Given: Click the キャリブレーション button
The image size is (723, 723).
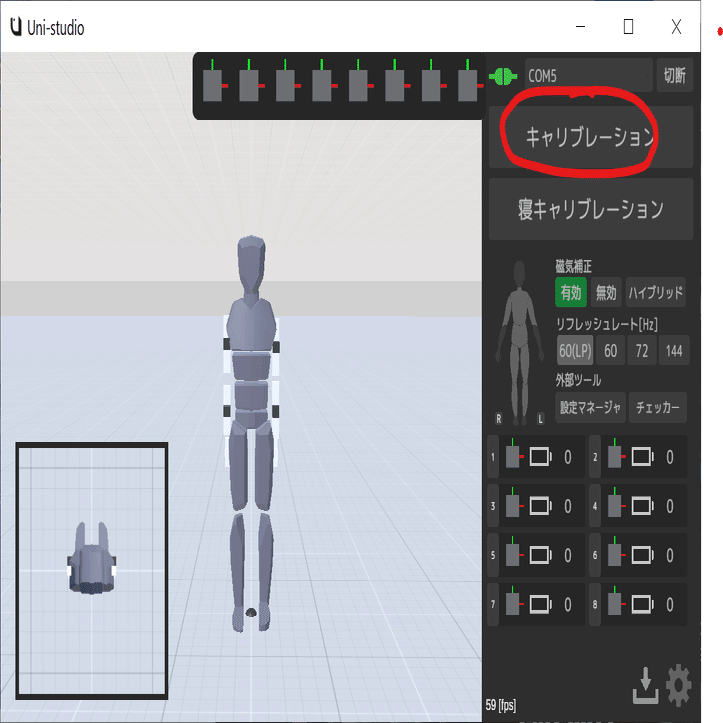Looking at the screenshot, I should coord(591,137).
